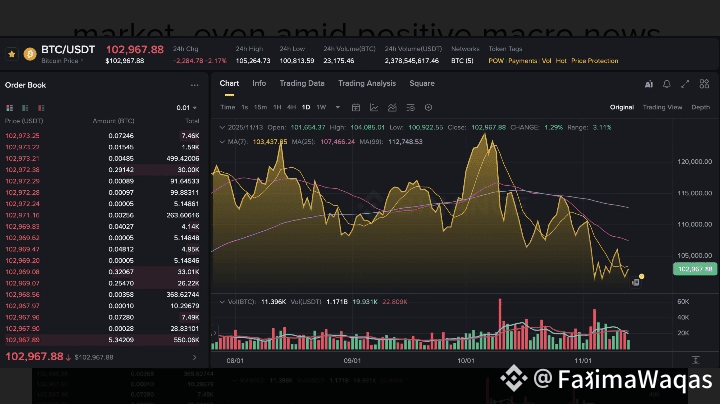Collapse the OHLC date info row
Viewport: 720px width, 404px height.
coord(222,127)
